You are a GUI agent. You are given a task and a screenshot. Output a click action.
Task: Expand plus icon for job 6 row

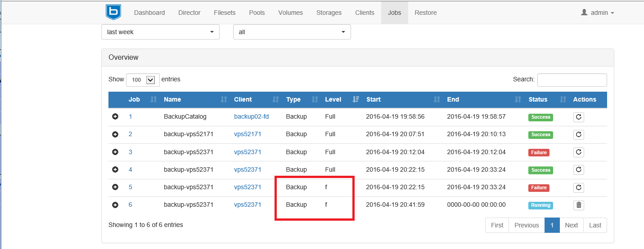(115, 205)
